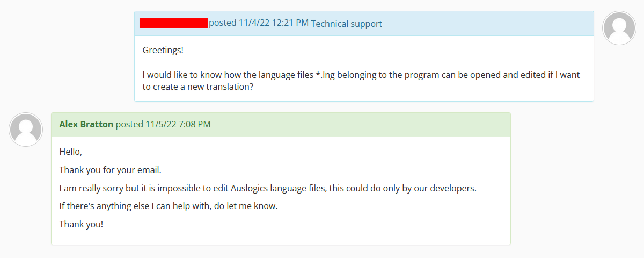Click 'Thank you for your email.' text
Viewport: 644px width, 258px height.
point(110,170)
